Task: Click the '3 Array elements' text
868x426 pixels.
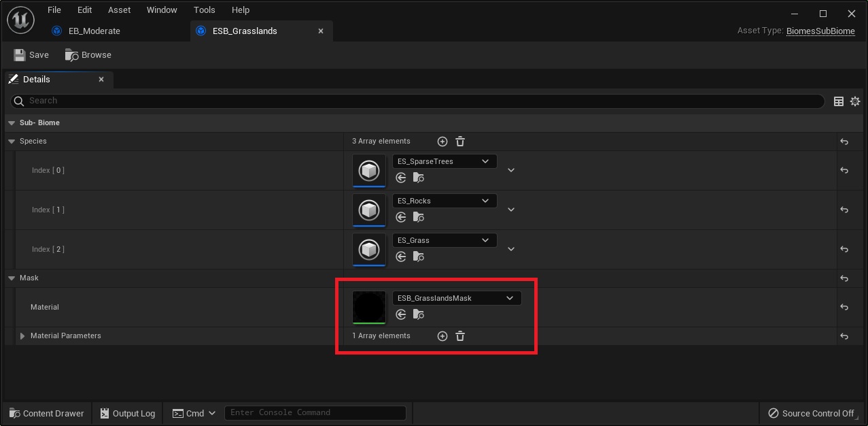Action: coord(381,142)
